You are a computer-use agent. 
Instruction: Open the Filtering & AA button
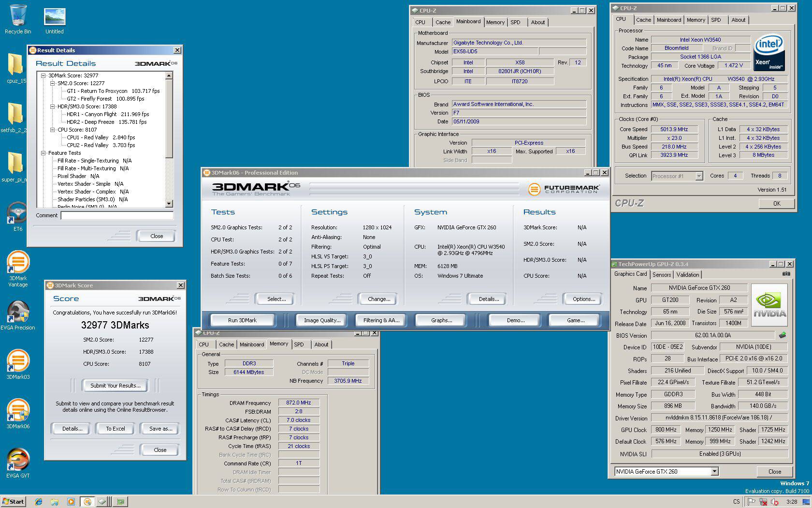click(x=381, y=320)
